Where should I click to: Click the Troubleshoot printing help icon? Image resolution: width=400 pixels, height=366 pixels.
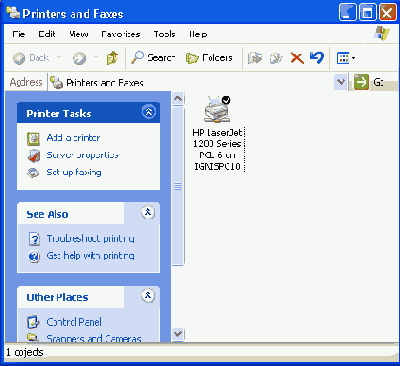(x=34, y=239)
